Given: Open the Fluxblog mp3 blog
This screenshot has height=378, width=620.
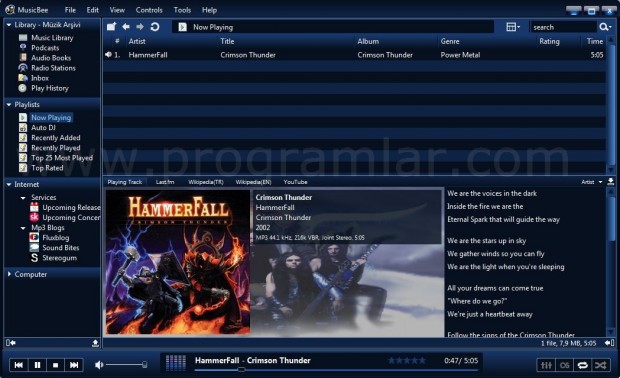Looking at the screenshot, I should click(x=55, y=238).
